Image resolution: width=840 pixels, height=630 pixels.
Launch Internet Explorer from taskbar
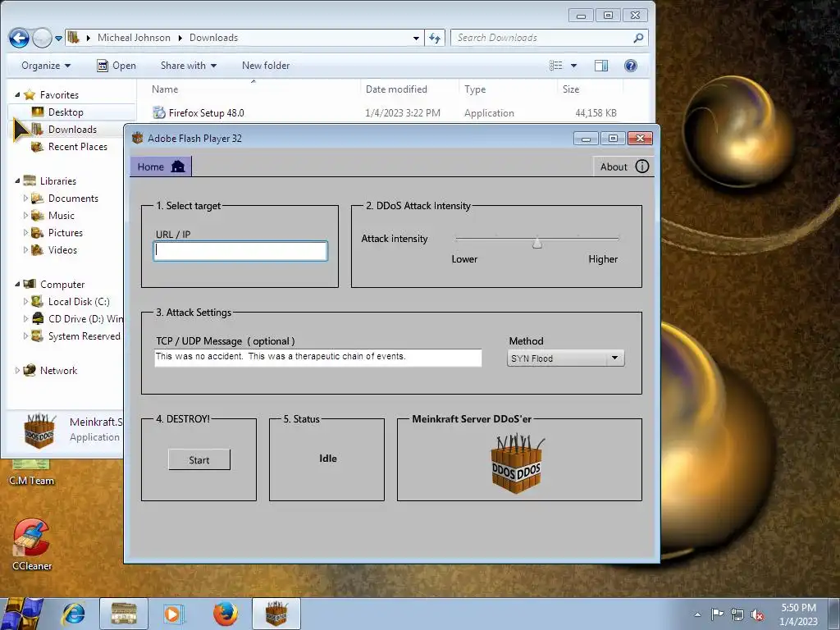73,614
